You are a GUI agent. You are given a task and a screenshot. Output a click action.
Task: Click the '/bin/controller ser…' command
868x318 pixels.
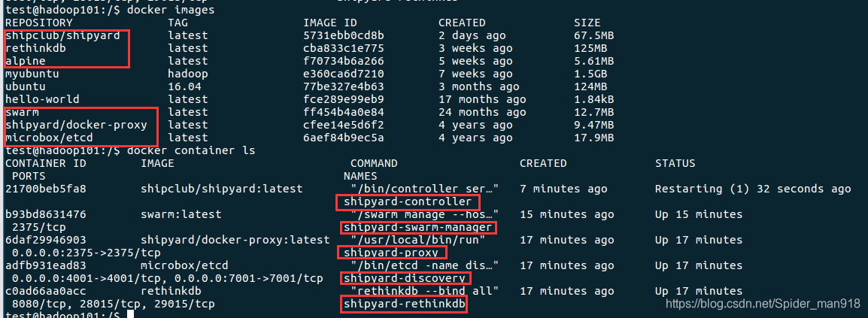coord(425,189)
